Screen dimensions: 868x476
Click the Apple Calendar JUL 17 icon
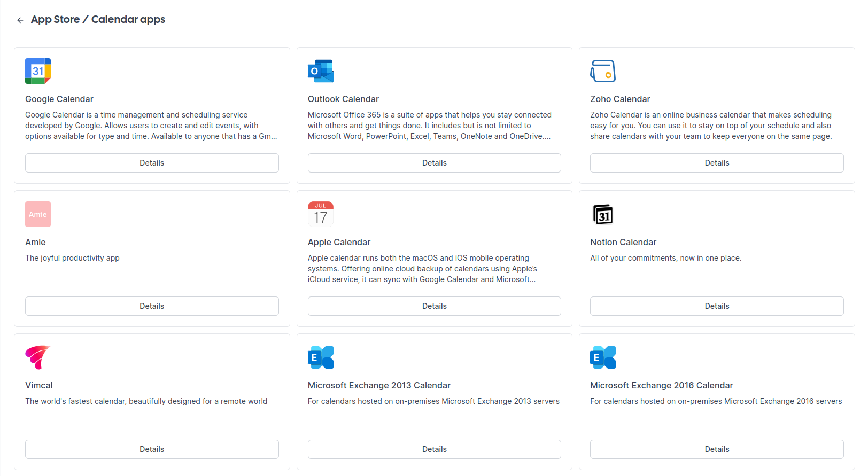pos(321,214)
